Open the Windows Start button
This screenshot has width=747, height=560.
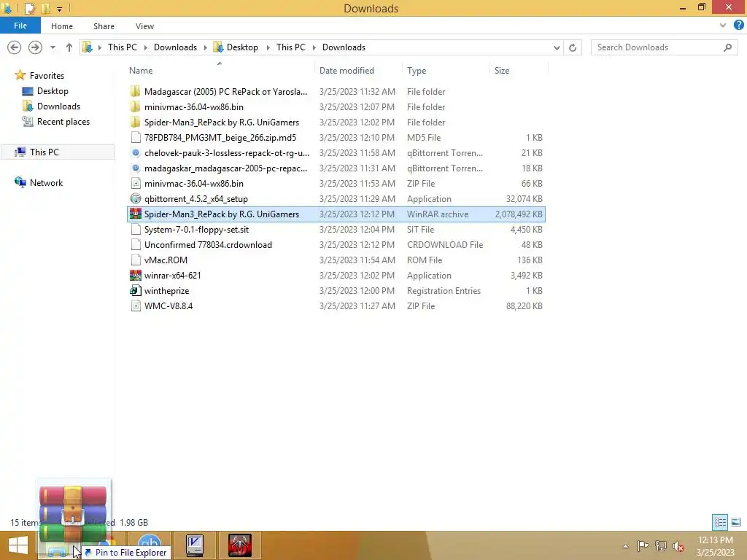[x=18, y=545]
